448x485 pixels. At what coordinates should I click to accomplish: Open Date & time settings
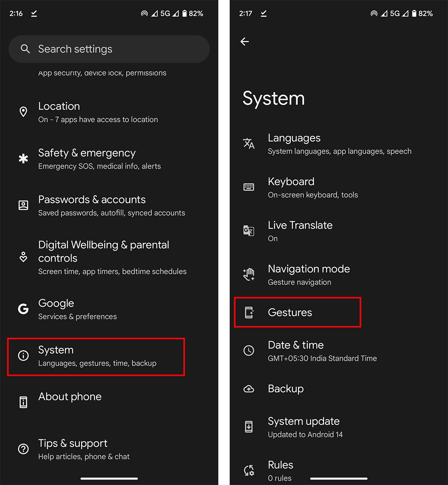click(x=339, y=351)
